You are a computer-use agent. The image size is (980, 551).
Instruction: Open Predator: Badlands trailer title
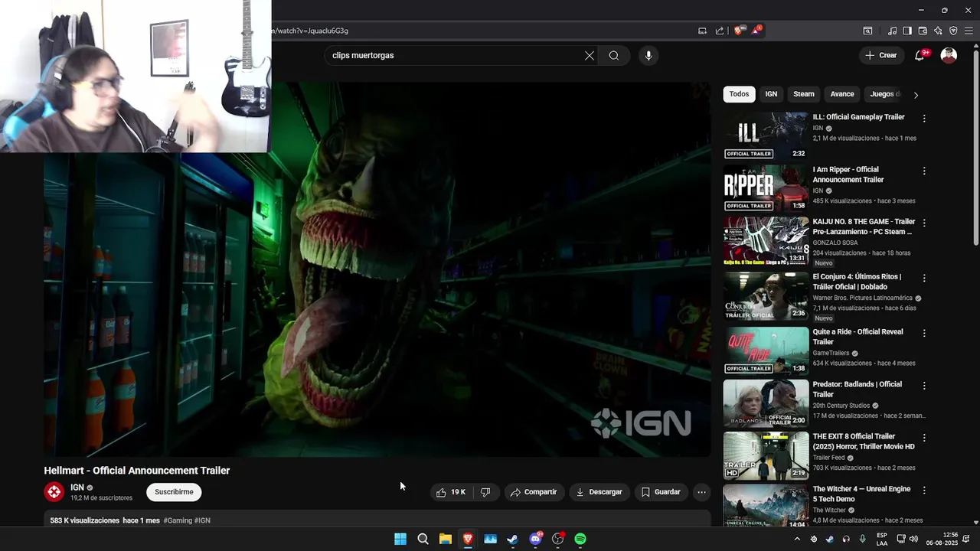(857, 390)
